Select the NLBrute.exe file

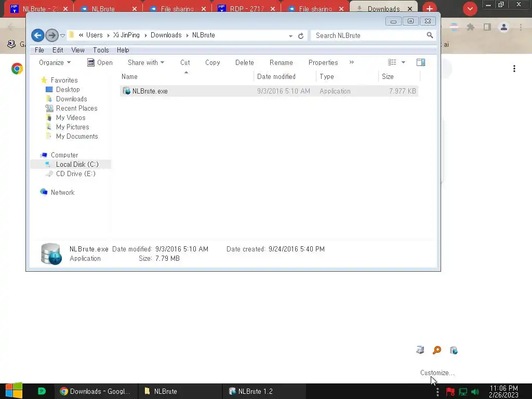(x=269, y=91)
